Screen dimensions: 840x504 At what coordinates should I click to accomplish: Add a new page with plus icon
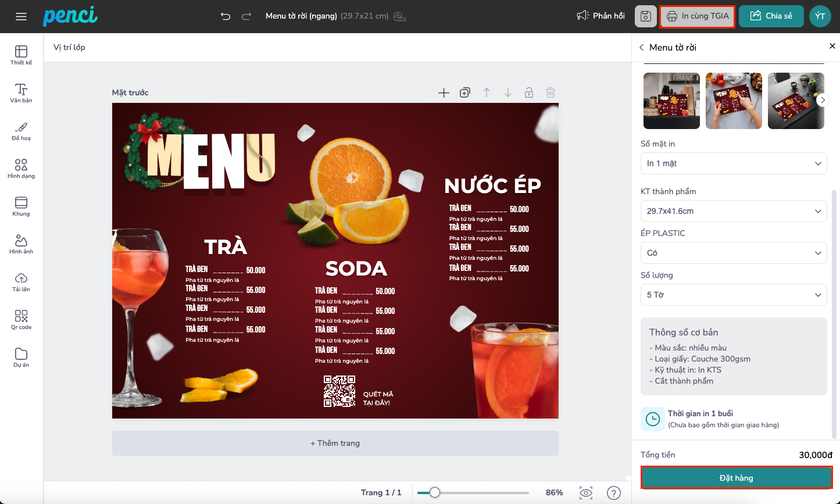(444, 92)
